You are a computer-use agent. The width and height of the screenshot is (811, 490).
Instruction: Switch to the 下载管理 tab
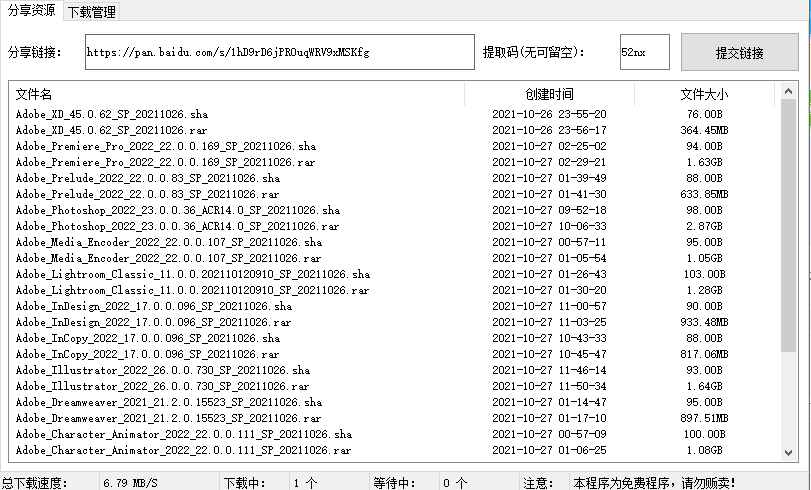tap(92, 11)
